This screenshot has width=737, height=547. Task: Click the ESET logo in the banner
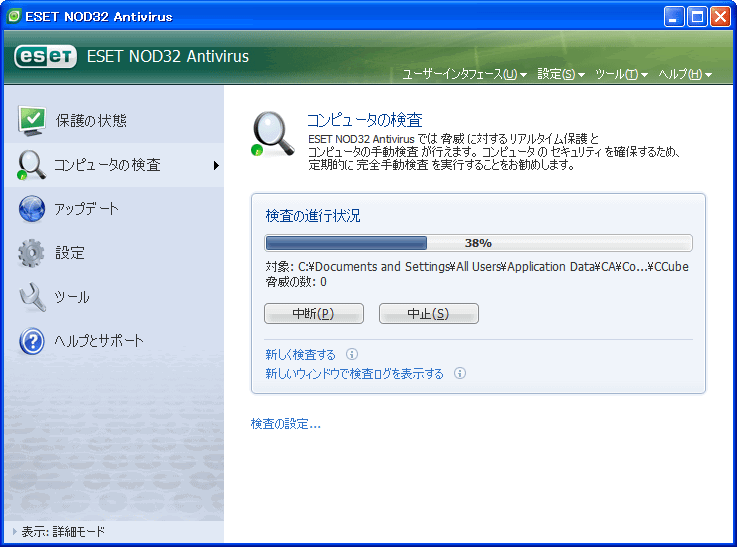[x=46, y=56]
